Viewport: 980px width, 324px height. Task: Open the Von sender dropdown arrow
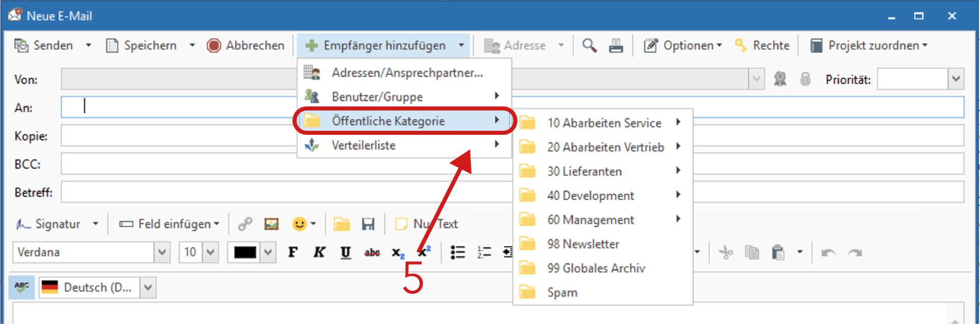[x=756, y=79]
